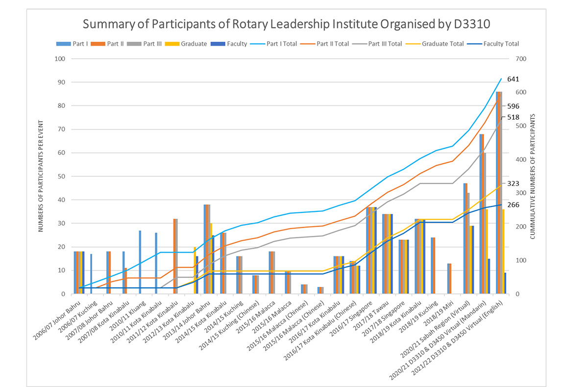Click the data label '641'
This screenshot has height=387, width=588.
(x=513, y=79)
